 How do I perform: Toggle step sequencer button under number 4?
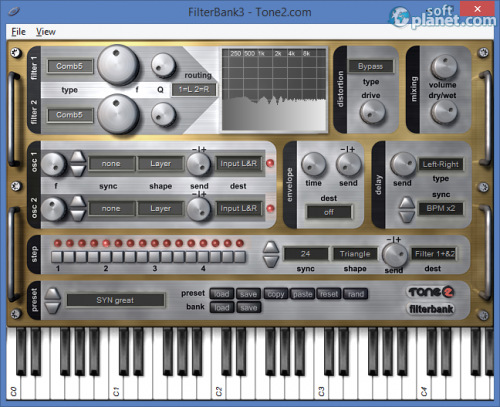click(203, 257)
